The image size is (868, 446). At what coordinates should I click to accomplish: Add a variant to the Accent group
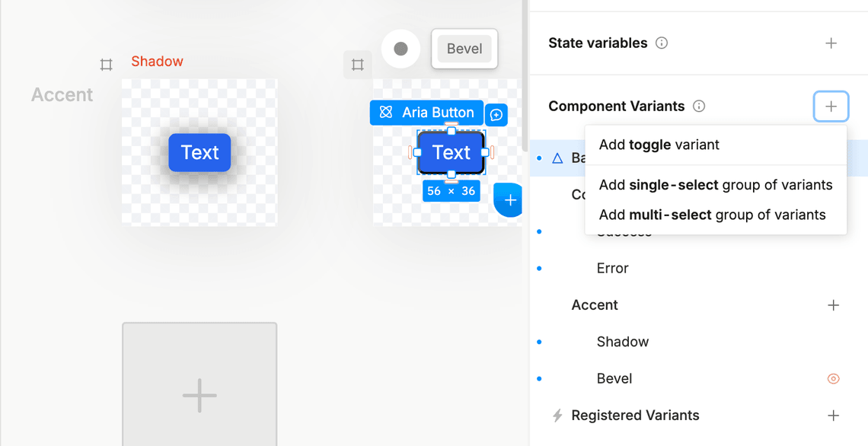833,305
